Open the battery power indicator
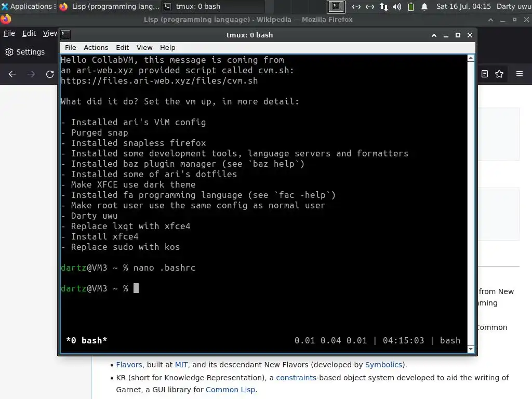532x399 pixels. click(x=410, y=6)
